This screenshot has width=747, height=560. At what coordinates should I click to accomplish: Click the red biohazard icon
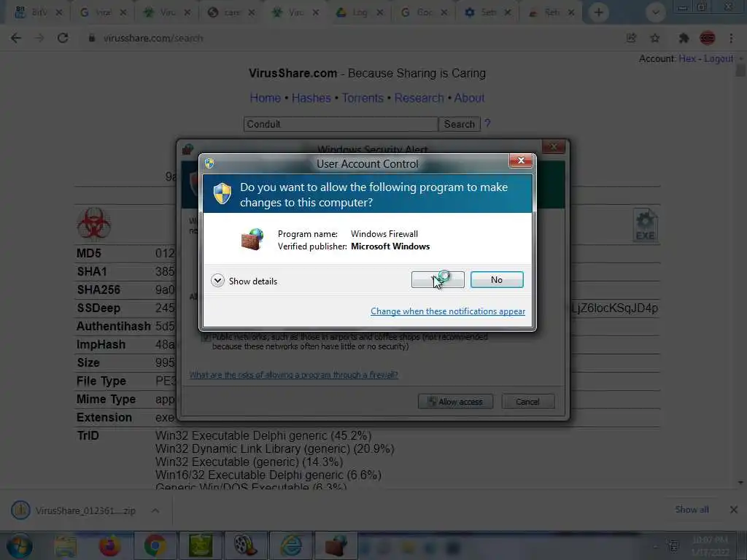pos(94,223)
